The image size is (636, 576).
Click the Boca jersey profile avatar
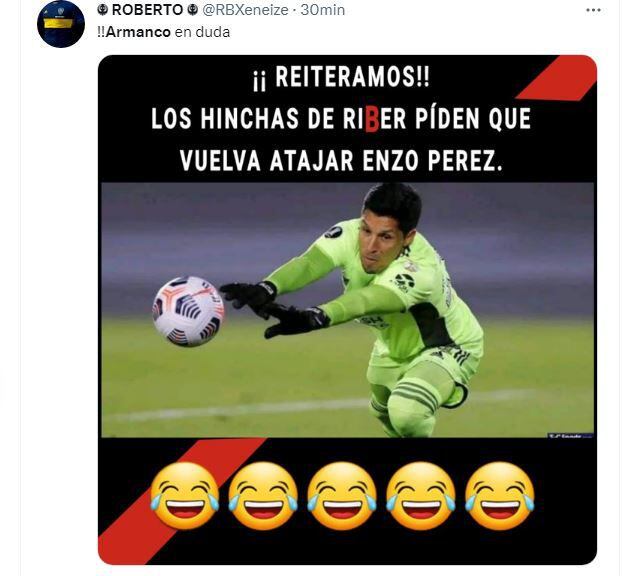[x=61, y=24]
